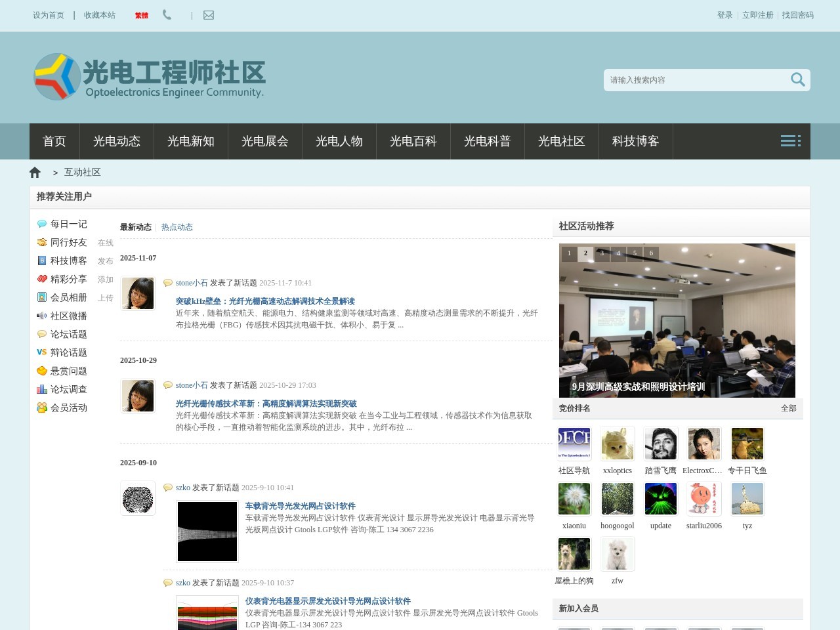Screen dimensions: 840x630
Task: Click the 科技博客 blog icon
Action: coord(41,261)
